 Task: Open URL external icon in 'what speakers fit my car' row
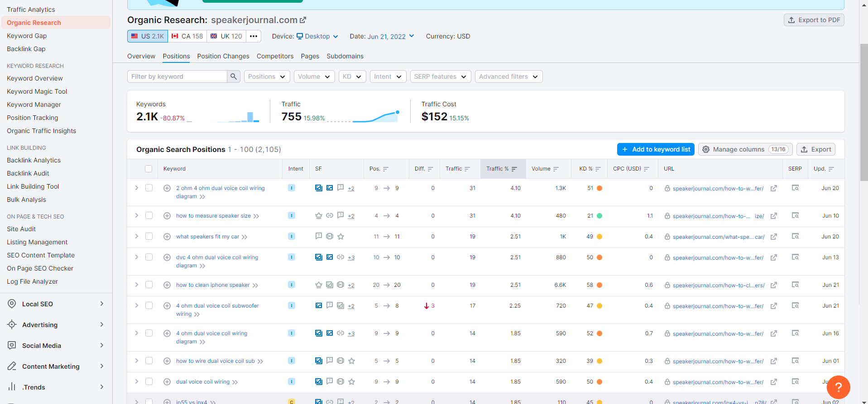[774, 237]
